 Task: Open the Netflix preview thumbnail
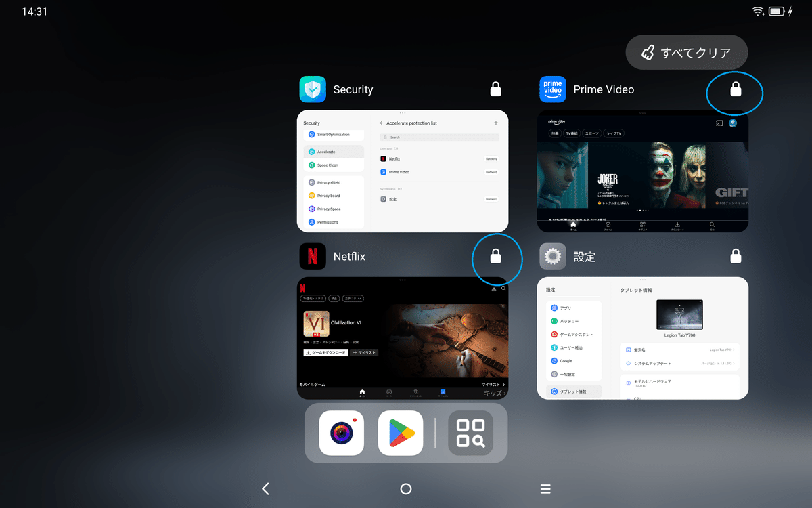click(x=403, y=339)
